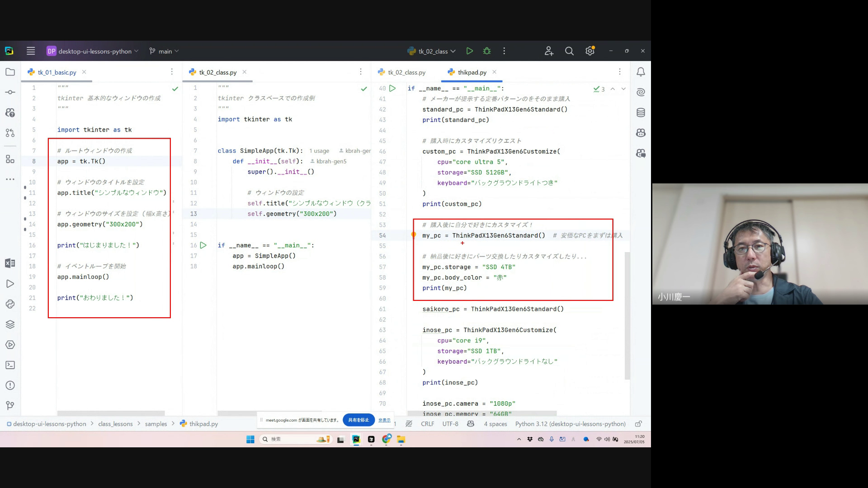Open the Terminal tool window
Screen dimensions: 868x488
point(10,365)
